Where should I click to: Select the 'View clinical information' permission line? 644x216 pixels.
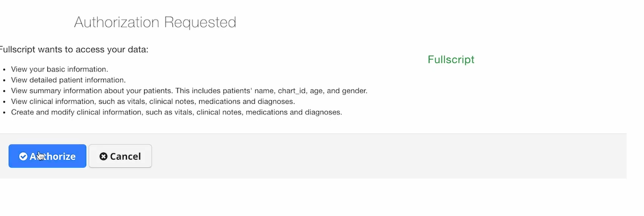153,101
